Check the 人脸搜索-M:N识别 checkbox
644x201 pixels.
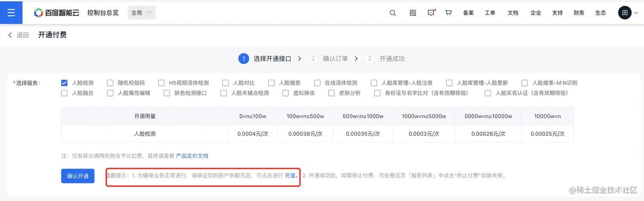point(525,83)
